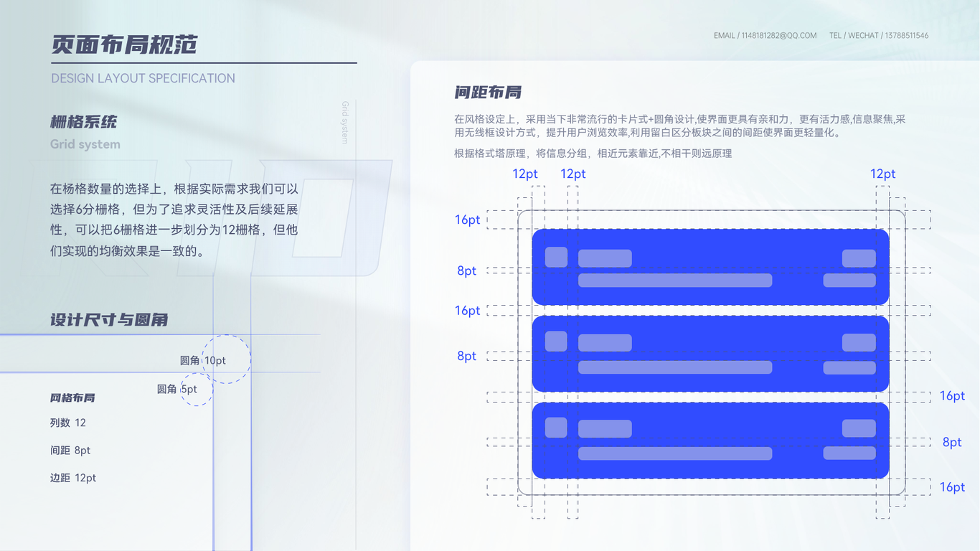
Task: Click the 列数 12 value
Action: click(x=68, y=423)
